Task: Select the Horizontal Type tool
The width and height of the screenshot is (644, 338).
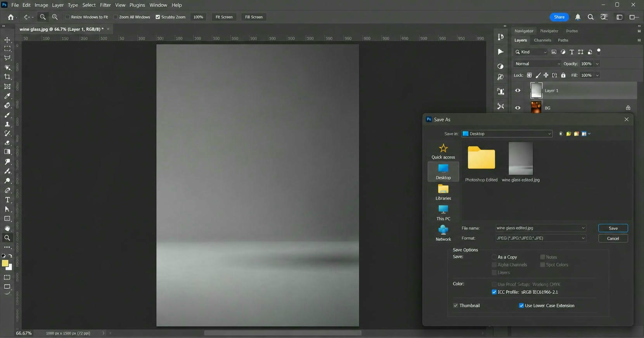Action: [7, 200]
